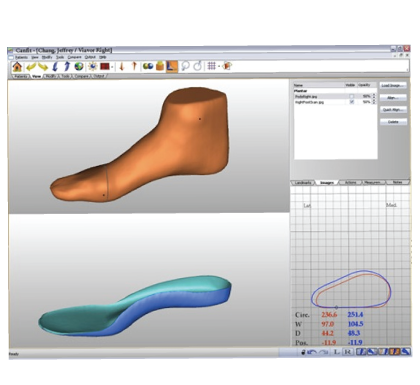Open the Compare menu in the menu bar
This screenshot has width=420, height=385.
(x=74, y=57)
